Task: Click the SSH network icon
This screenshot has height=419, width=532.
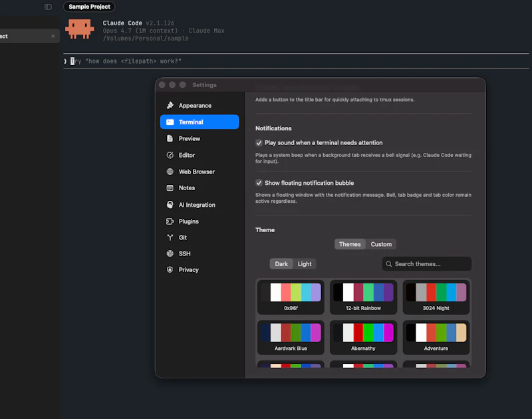Action: (170, 253)
